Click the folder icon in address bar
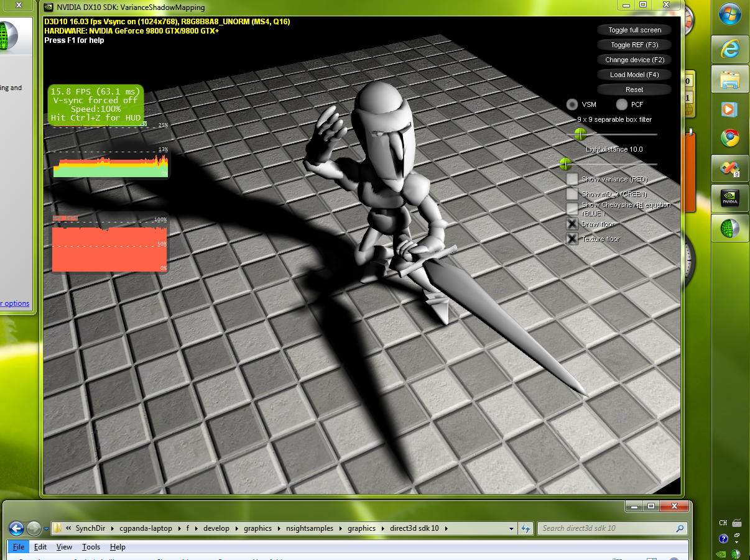750x560 pixels. click(57, 529)
